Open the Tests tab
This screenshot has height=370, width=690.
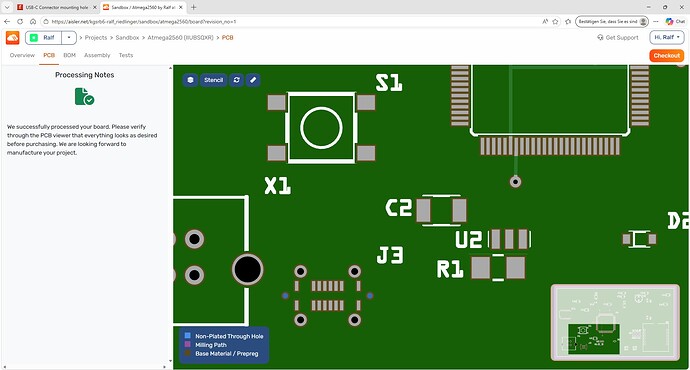[126, 55]
